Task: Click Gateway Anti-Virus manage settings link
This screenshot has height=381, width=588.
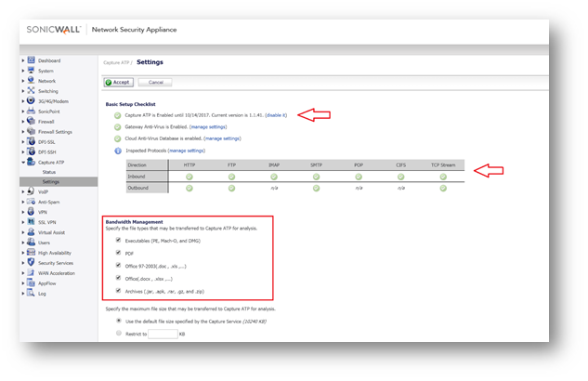Action: [208, 126]
